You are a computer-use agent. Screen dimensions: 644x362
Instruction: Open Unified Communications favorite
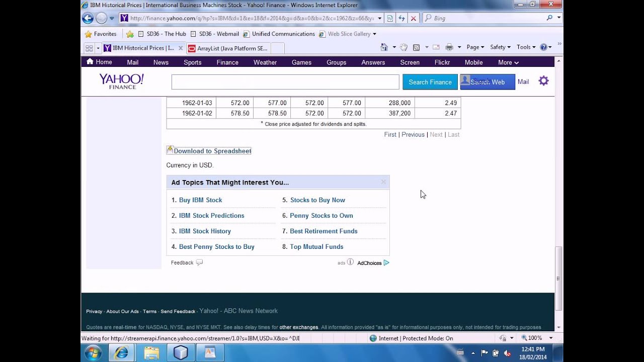[279, 34]
